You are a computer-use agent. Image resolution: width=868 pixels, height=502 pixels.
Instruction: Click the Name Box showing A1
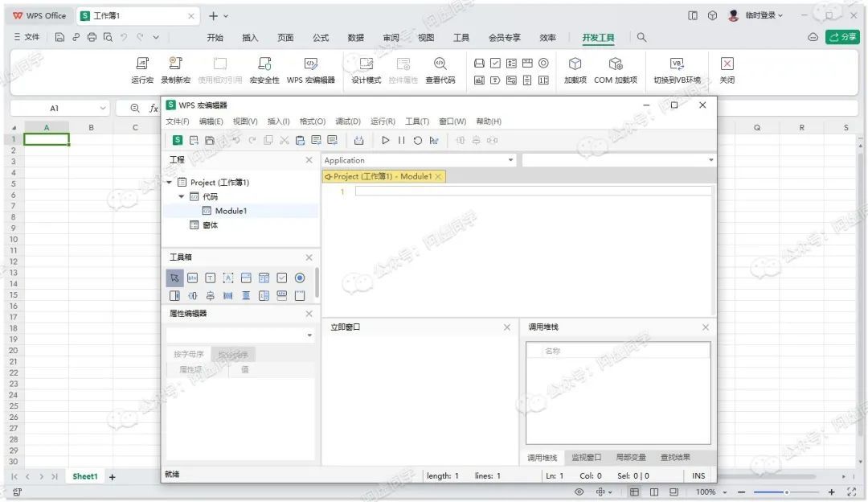(55, 108)
